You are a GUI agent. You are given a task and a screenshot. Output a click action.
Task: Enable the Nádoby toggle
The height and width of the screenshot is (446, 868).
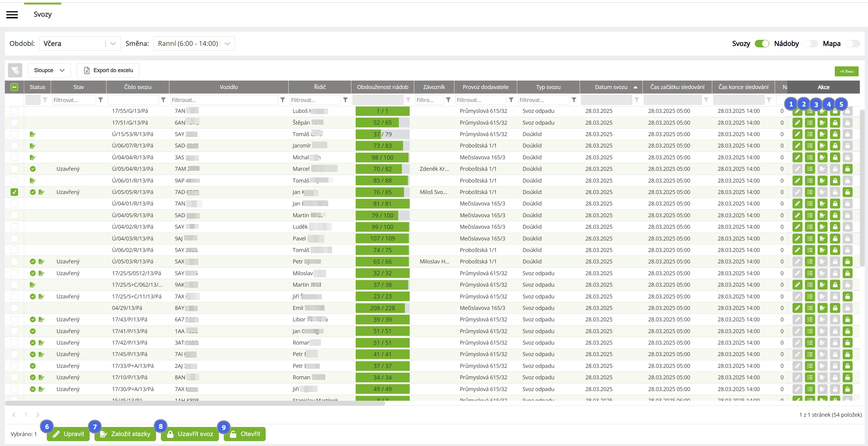[810, 43]
